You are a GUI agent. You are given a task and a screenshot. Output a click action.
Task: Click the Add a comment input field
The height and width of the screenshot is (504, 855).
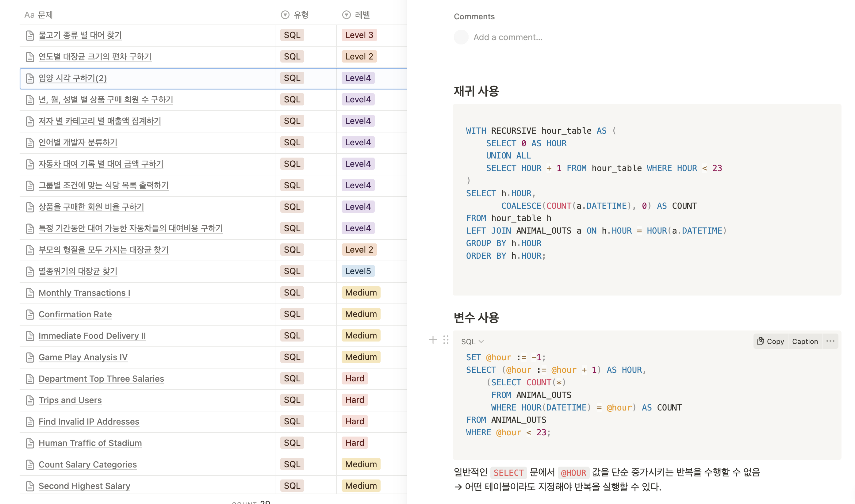coord(508,37)
